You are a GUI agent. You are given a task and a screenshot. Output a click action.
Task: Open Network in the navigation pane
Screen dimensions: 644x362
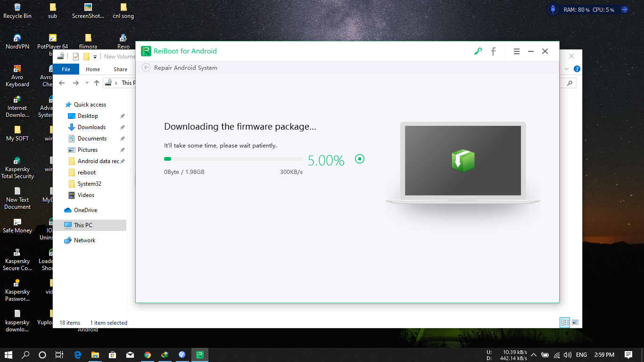click(84, 240)
